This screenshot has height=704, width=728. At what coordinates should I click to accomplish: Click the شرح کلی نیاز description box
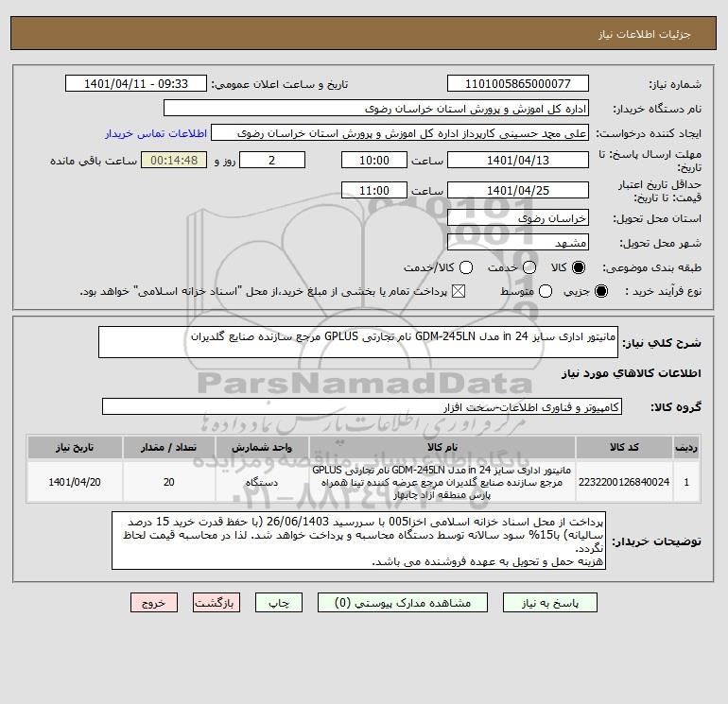tap(358, 342)
